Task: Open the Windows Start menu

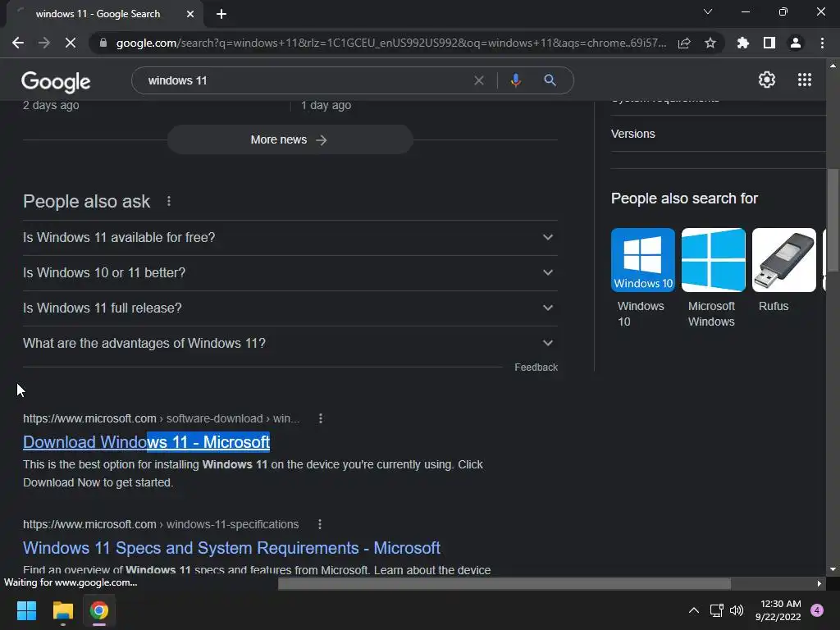Action: pos(26,610)
